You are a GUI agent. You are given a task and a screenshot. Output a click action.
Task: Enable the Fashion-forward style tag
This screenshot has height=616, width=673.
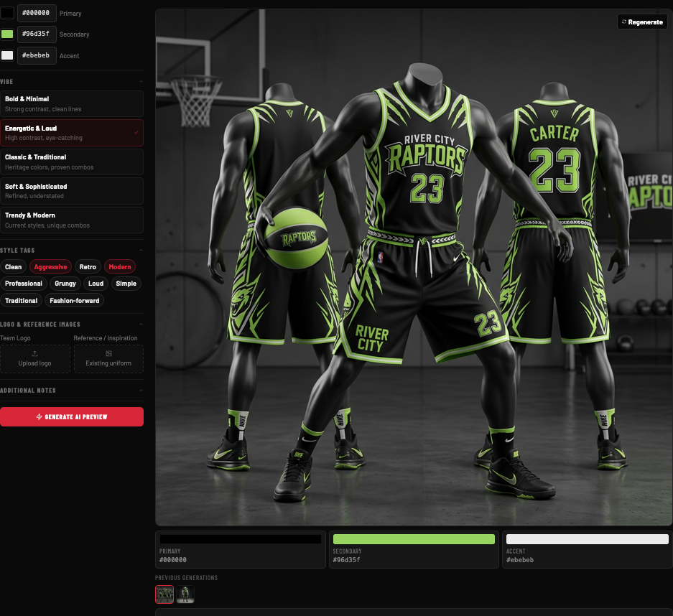pyautogui.click(x=74, y=301)
